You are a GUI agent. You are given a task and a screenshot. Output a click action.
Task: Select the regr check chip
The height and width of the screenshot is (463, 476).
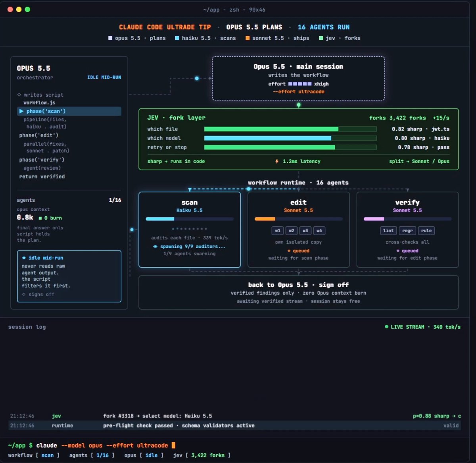point(407,231)
